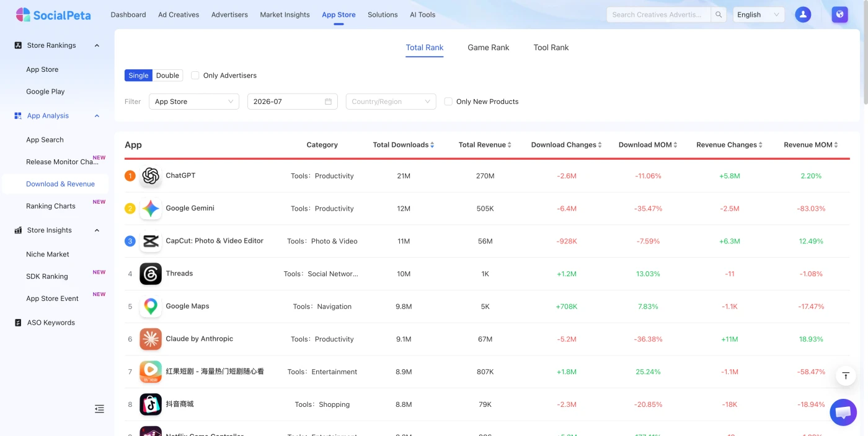Image resolution: width=868 pixels, height=436 pixels.
Task: Open the App Store filter dropdown
Action: tap(194, 102)
